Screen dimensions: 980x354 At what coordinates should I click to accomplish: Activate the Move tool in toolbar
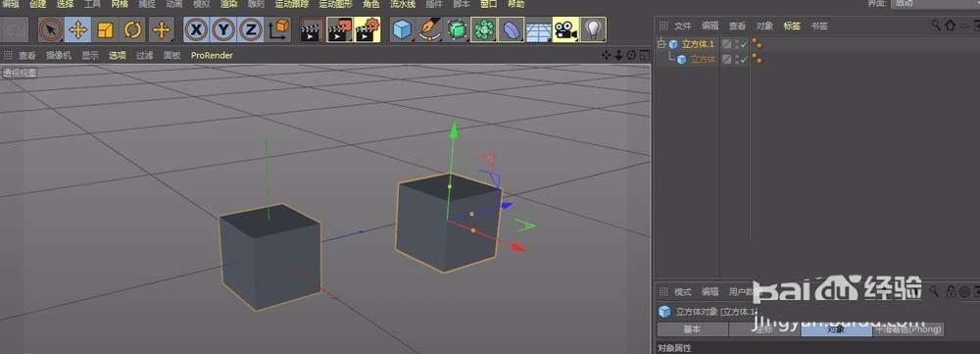click(x=77, y=30)
